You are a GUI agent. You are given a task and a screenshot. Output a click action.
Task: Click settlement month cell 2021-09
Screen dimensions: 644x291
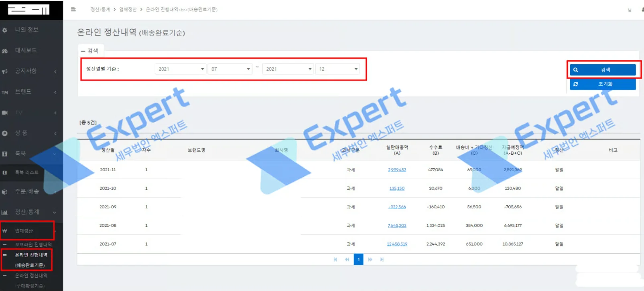coord(108,207)
